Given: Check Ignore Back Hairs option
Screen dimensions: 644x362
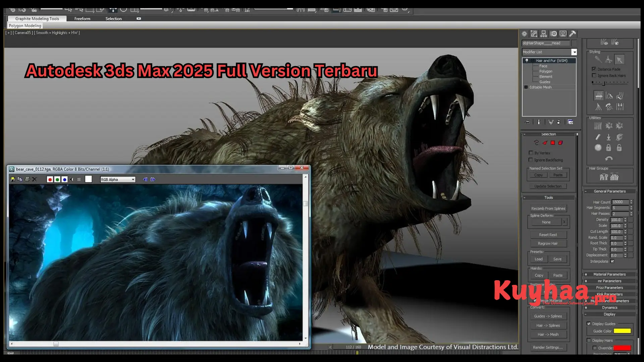Looking at the screenshot, I should [594, 75].
